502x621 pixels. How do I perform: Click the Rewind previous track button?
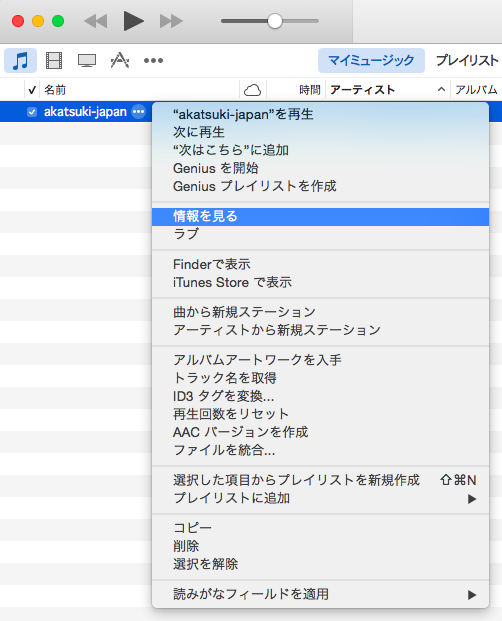click(x=96, y=21)
